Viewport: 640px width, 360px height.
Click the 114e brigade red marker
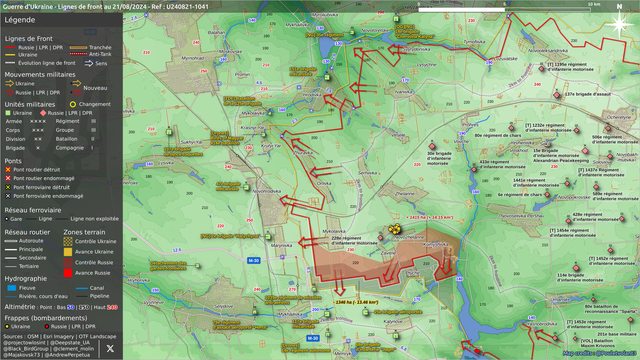coord(576,268)
